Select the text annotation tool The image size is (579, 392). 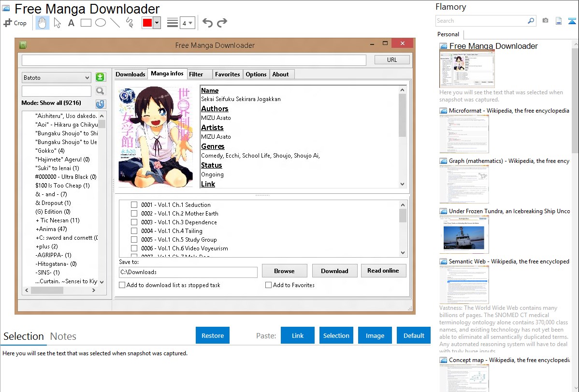71,23
